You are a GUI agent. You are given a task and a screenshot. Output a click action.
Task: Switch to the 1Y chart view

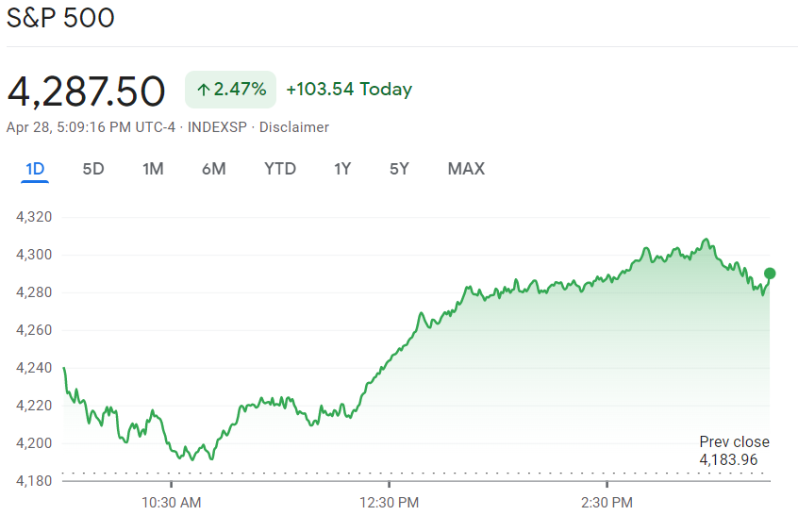pyautogui.click(x=342, y=169)
